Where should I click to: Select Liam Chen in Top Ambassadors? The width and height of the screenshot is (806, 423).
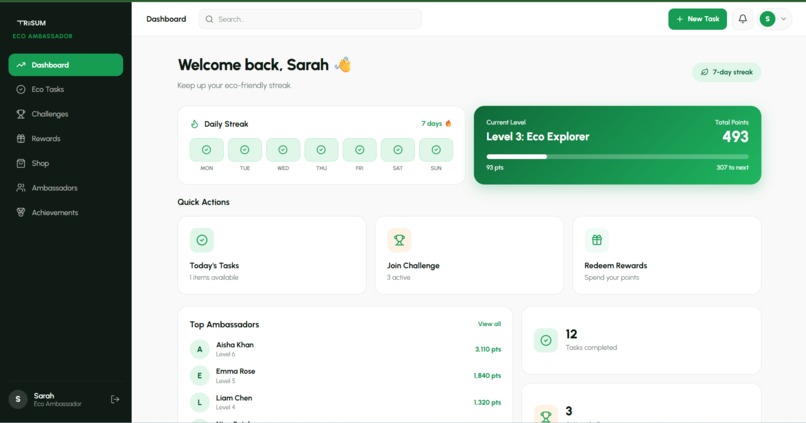tap(345, 402)
